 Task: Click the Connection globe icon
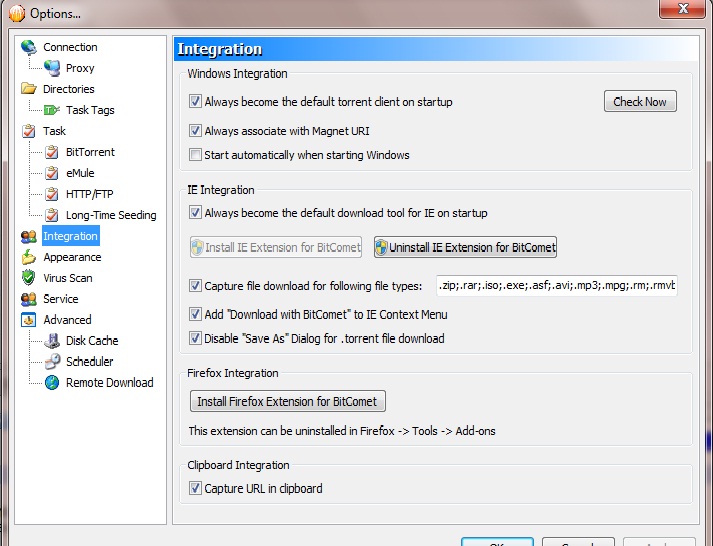pyautogui.click(x=29, y=47)
